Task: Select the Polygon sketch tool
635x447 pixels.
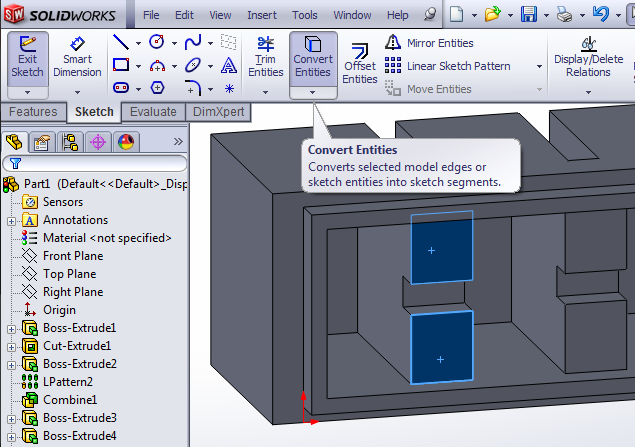Action: [x=157, y=87]
